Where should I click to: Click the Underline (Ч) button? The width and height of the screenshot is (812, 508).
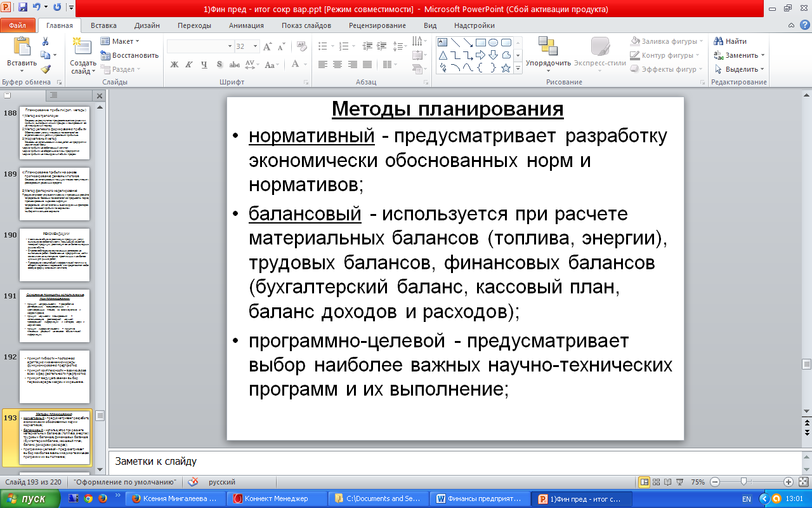click(x=204, y=65)
